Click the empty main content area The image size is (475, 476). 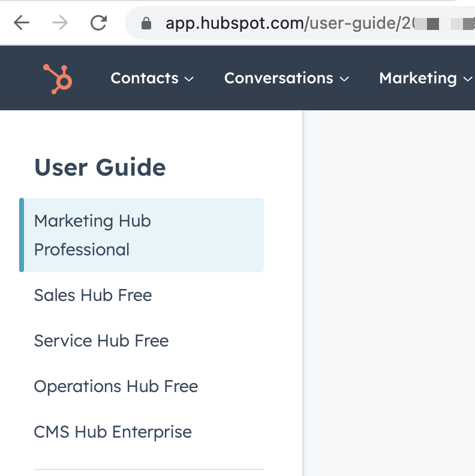[x=390, y=288]
